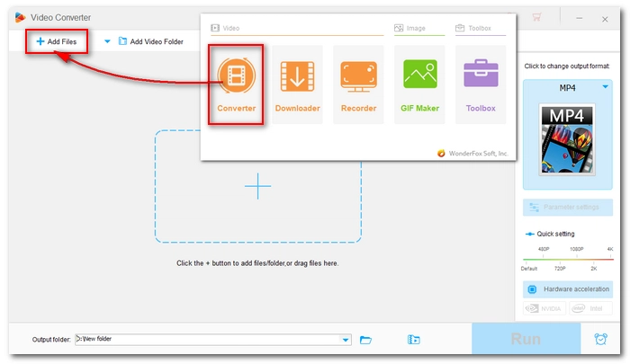Open the Converter module
The height and width of the screenshot is (364, 630).
tap(236, 84)
